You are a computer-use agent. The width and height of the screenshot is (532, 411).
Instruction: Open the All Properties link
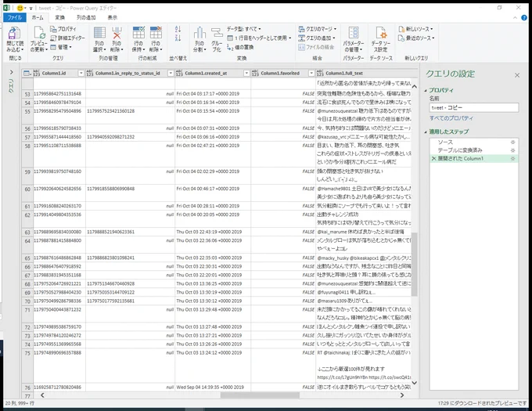click(x=451, y=118)
